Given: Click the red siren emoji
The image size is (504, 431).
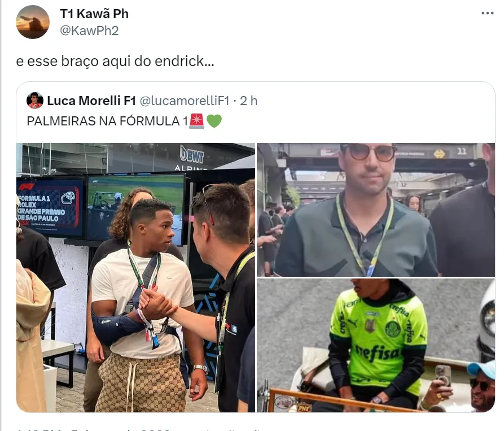Looking at the screenshot, I should click(197, 121).
